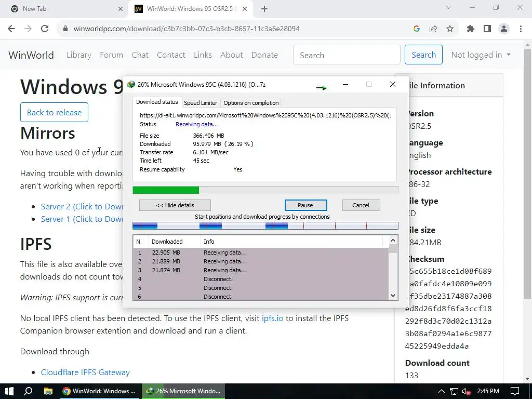Open the Forum menu link
Image resolution: width=532 pixels, height=399 pixels.
click(111, 55)
